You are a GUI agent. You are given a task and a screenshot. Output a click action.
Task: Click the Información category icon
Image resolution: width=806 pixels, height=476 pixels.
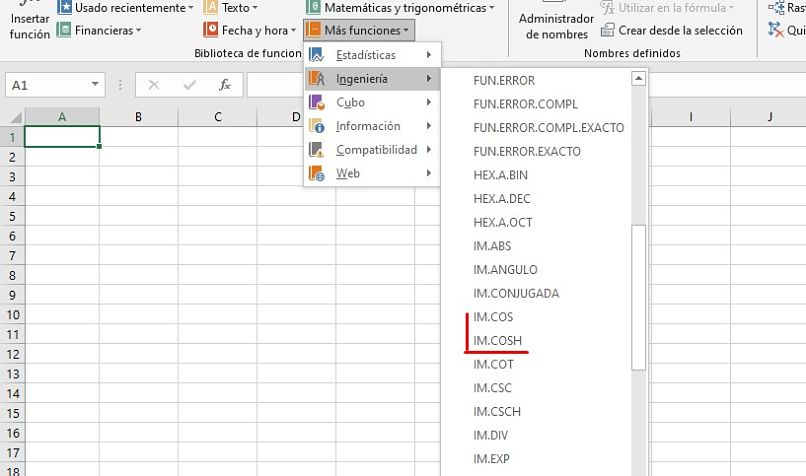pos(317,126)
